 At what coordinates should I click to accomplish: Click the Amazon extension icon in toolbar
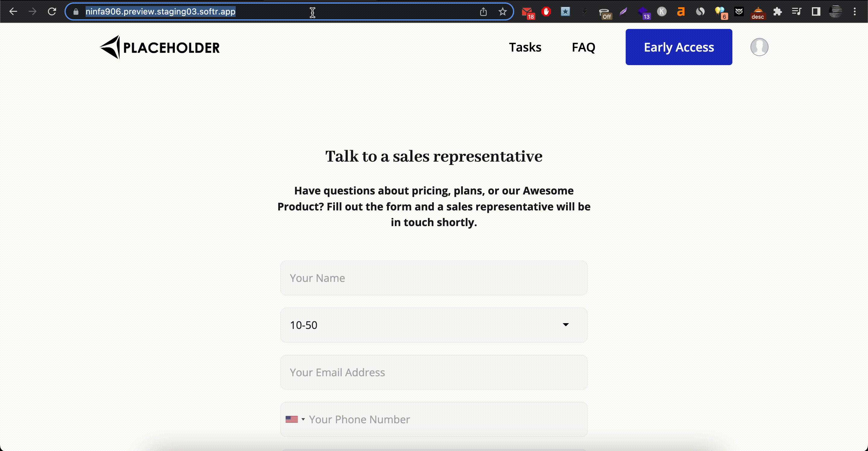[x=681, y=11]
